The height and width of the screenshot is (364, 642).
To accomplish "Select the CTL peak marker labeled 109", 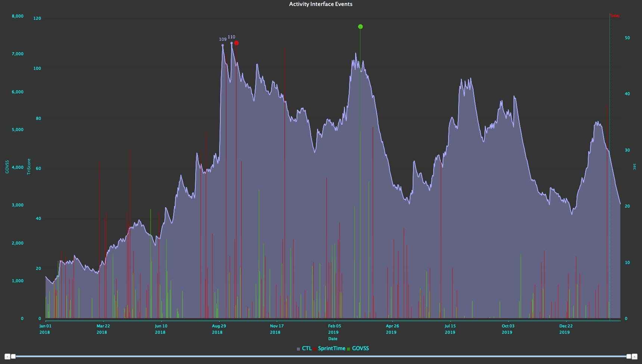I will pyautogui.click(x=223, y=45).
